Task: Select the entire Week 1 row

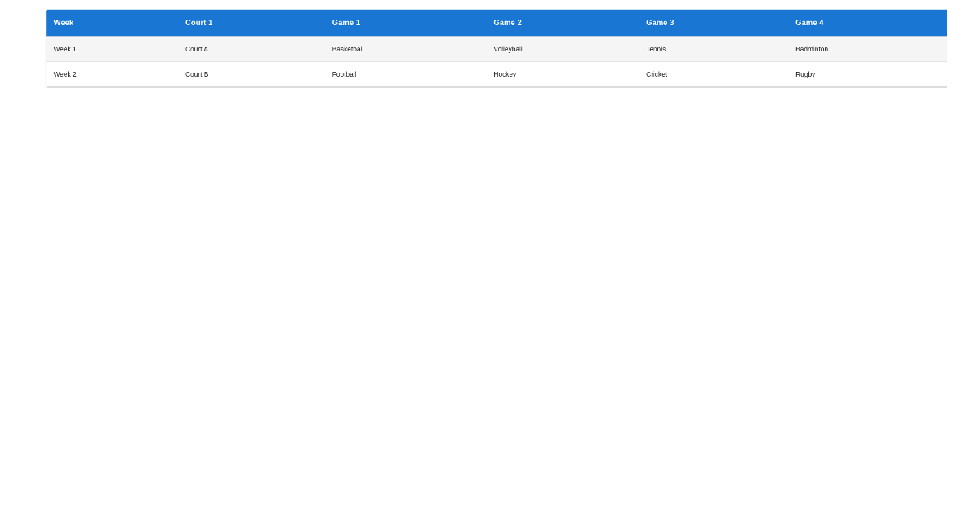Action: [490, 49]
